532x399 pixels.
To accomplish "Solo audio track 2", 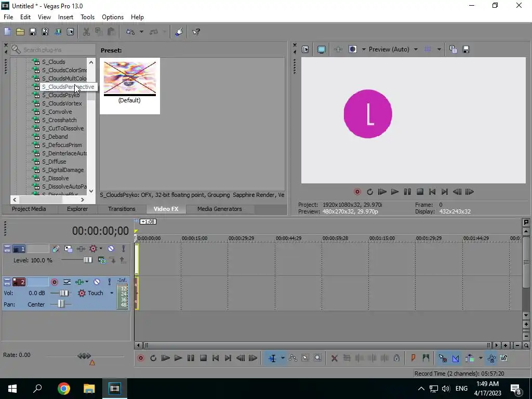I will coord(109,282).
